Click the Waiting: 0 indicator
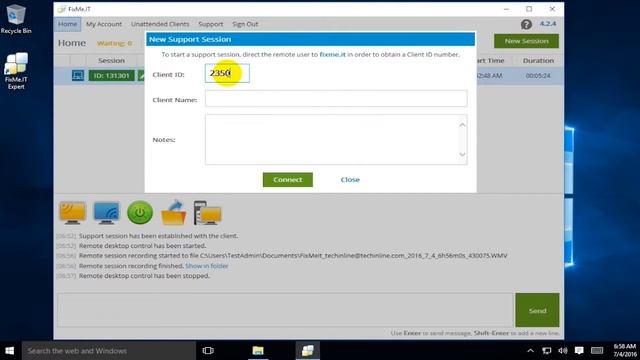 click(x=114, y=43)
